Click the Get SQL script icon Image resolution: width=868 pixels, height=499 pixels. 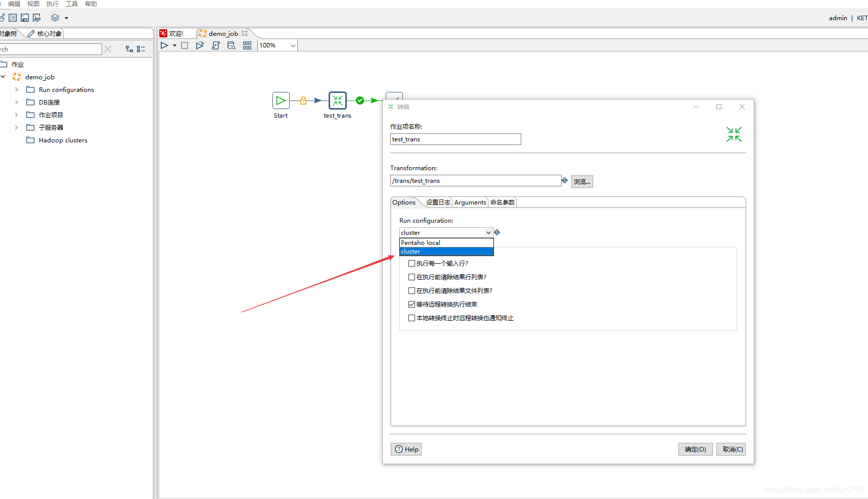[216, 45]
